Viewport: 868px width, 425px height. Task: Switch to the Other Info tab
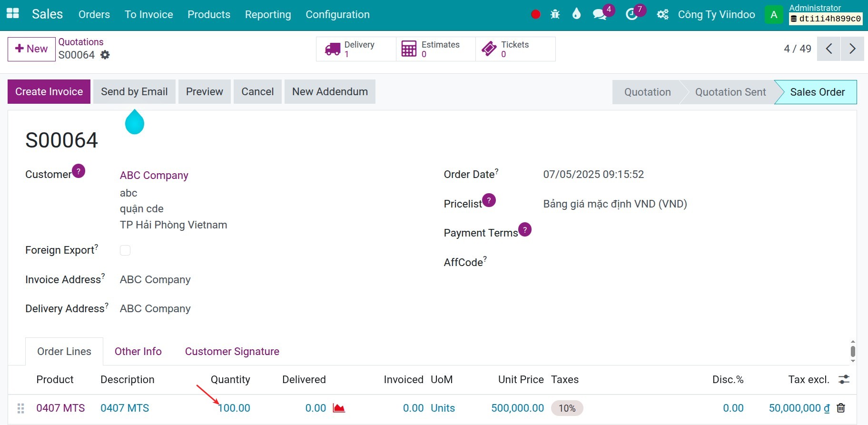[138, 351]
